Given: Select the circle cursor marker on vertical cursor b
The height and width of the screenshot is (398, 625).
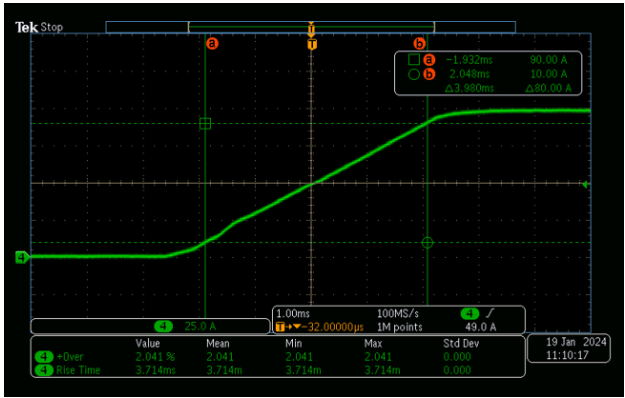Looking at the screenshot, I should [427, 242].
